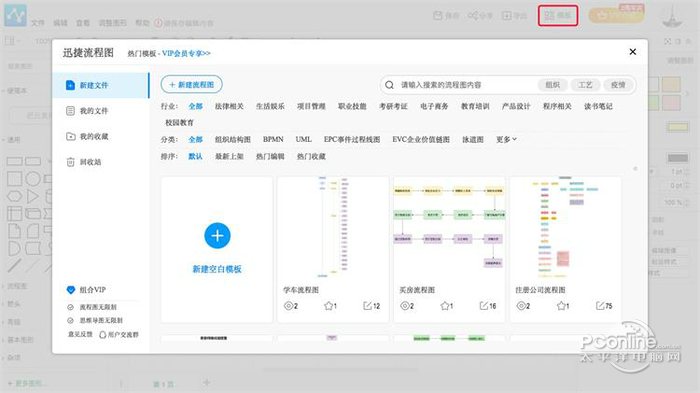
Task: Open VIP会员专享 link
Action: point(186,53)
